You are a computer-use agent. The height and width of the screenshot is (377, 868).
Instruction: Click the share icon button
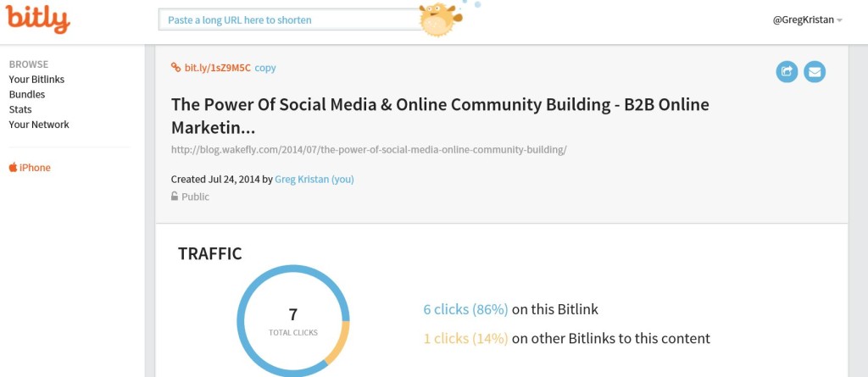(x=787, y=72)
